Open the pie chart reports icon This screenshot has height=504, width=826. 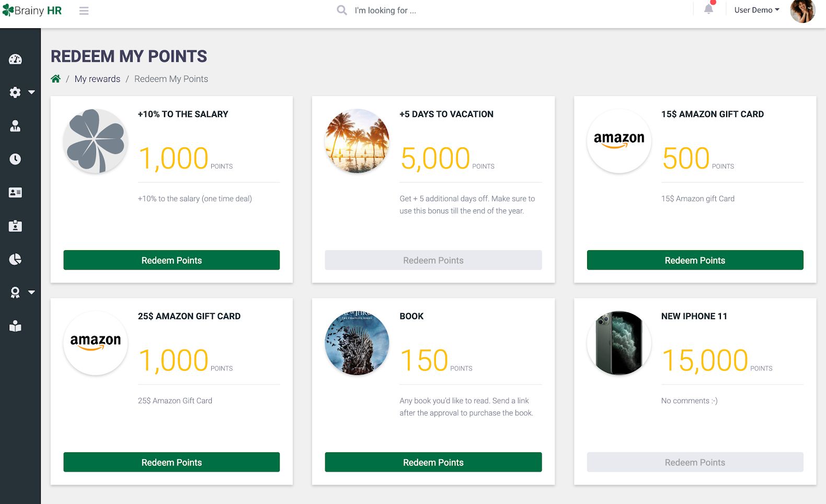click(x=15, y=260)
